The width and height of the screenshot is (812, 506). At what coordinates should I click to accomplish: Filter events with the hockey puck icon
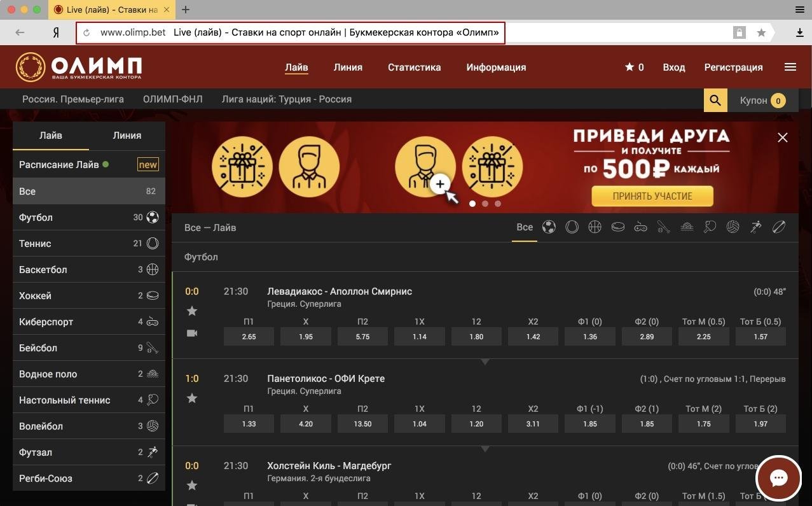(x=617, y=227)
